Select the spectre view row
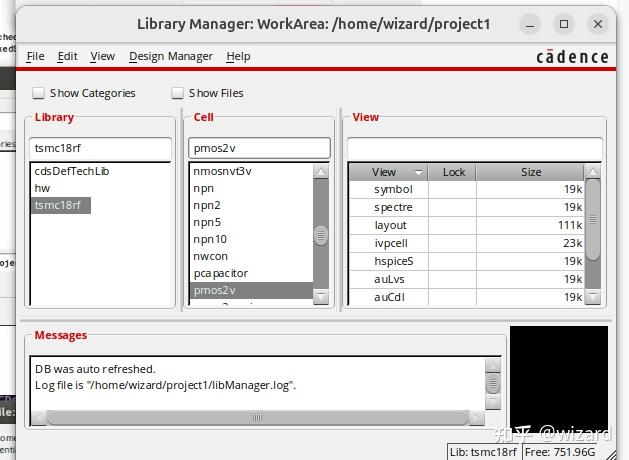 [x=467, y=207]
